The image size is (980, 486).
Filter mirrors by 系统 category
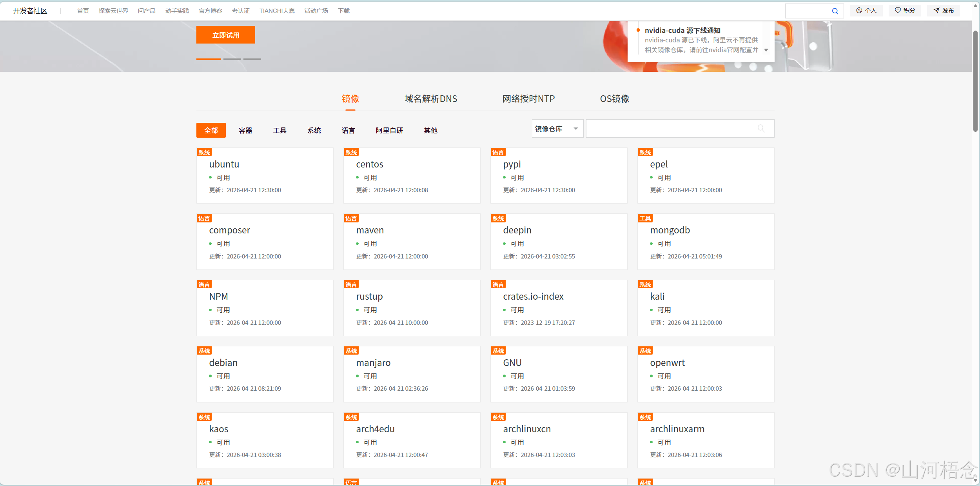click(x=314, y=130)
